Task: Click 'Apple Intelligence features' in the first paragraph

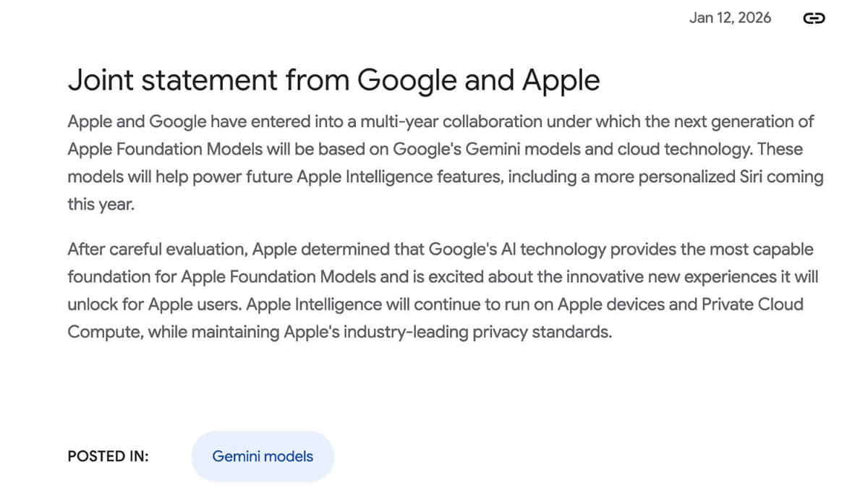Action: pyautogui.click(x=397, y=177)
